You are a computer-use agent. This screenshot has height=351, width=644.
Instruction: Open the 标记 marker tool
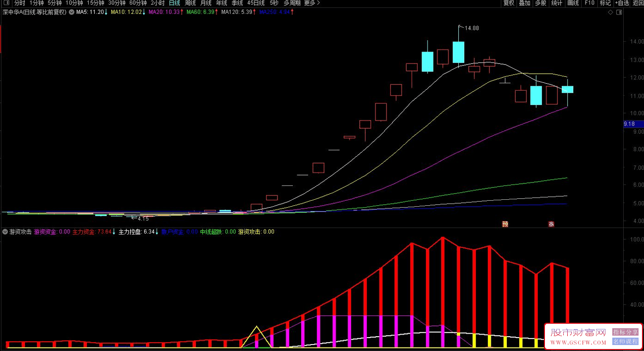pyautogui.click(x=605, y=3)
